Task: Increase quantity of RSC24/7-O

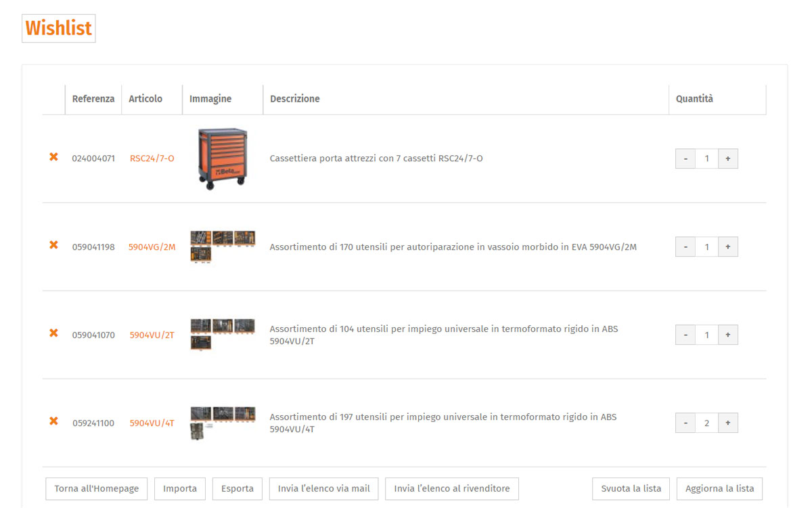Action: coord(728,158)
